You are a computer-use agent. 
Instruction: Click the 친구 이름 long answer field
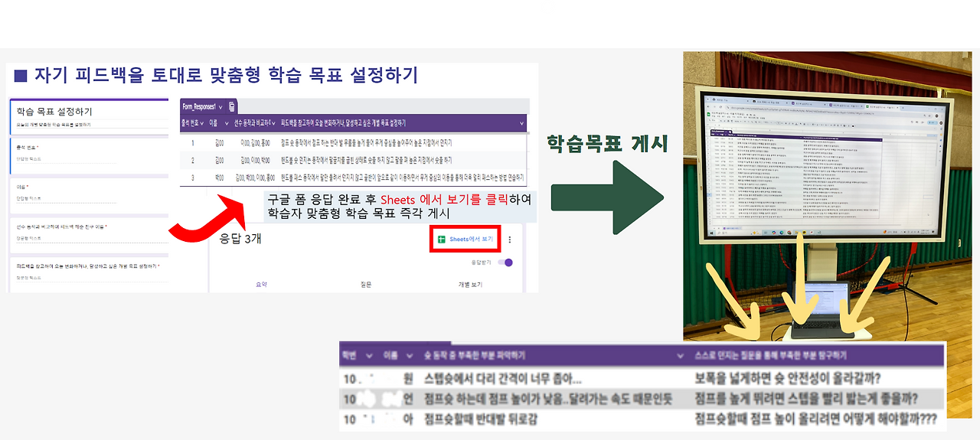coord(90,238)
